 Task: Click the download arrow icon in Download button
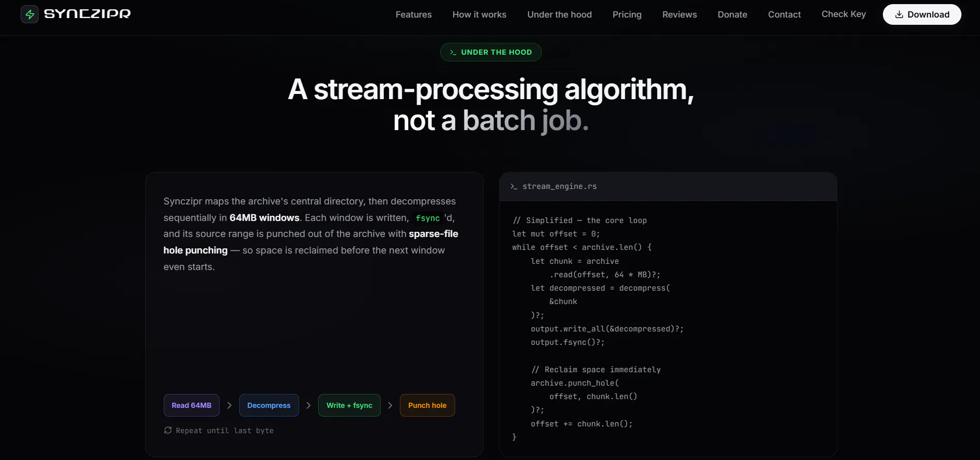tap(899, 14)
